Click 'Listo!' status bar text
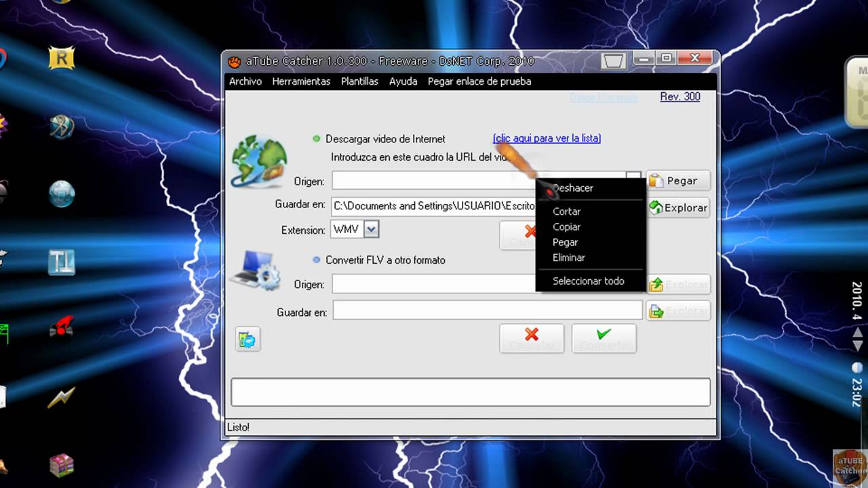 239,427
